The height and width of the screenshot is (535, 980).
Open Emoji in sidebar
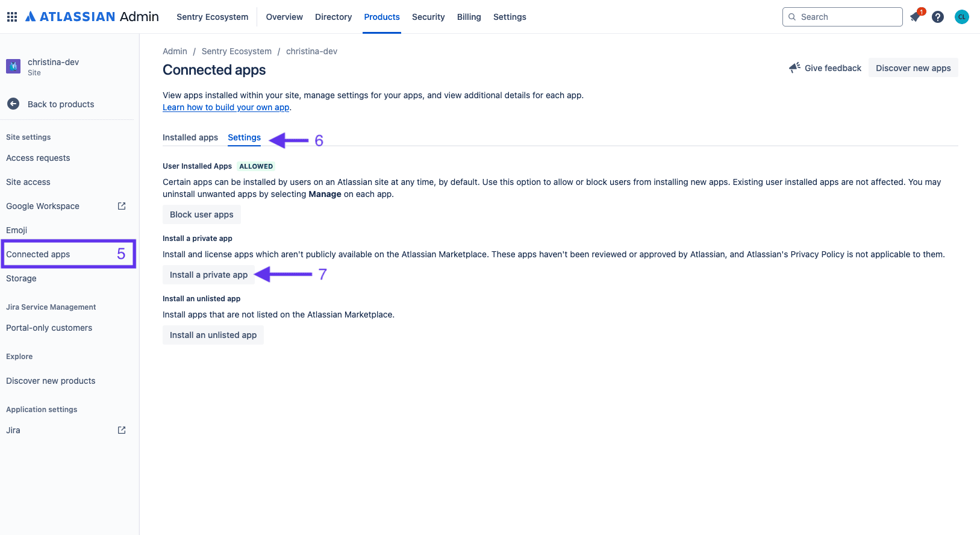17,230
